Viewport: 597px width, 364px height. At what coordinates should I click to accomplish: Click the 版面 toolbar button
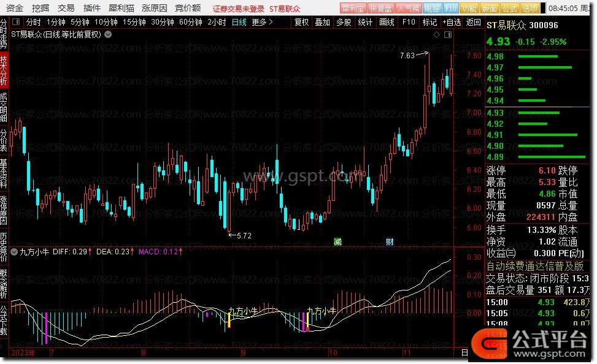point(489,9)
